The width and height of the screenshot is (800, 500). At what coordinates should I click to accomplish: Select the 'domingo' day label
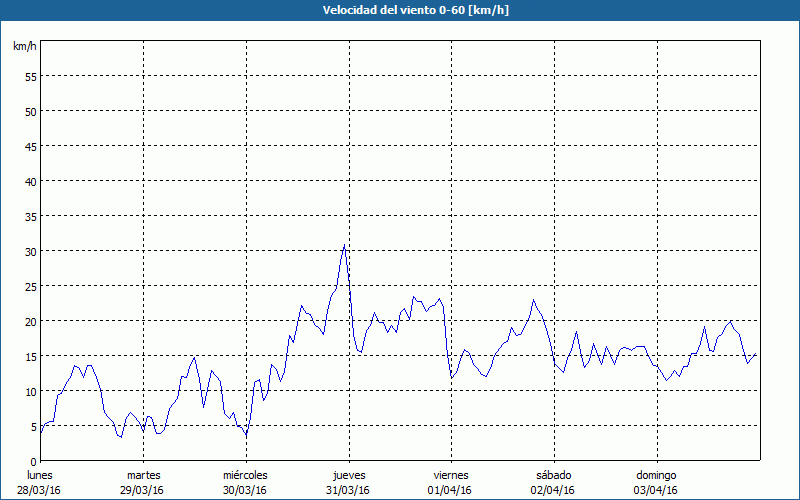pos(656,475)
